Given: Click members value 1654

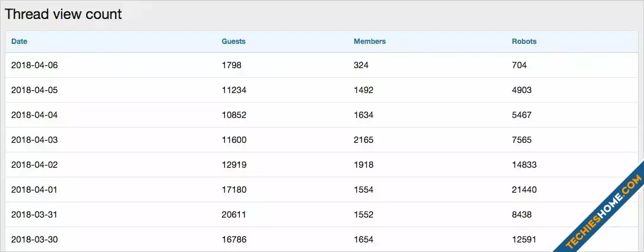Looking at the screenshot, I should click(x=363, y=240).
